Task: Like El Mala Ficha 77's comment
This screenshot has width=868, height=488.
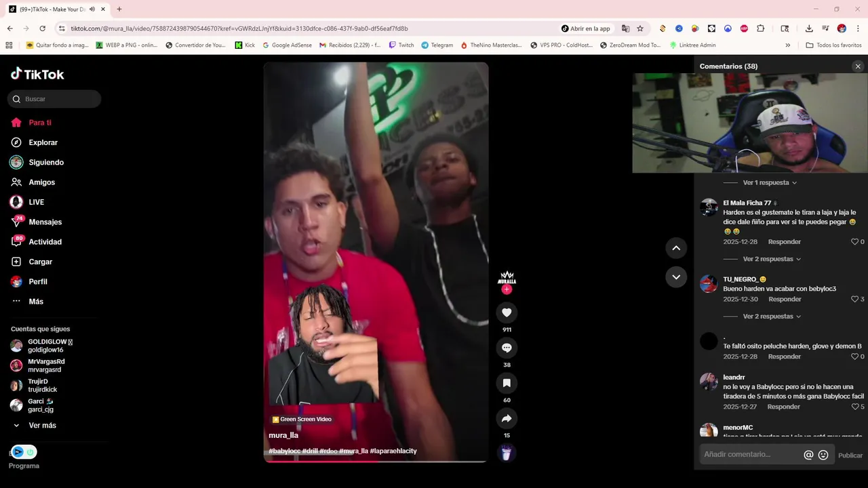Action: [x=855, y=242]
